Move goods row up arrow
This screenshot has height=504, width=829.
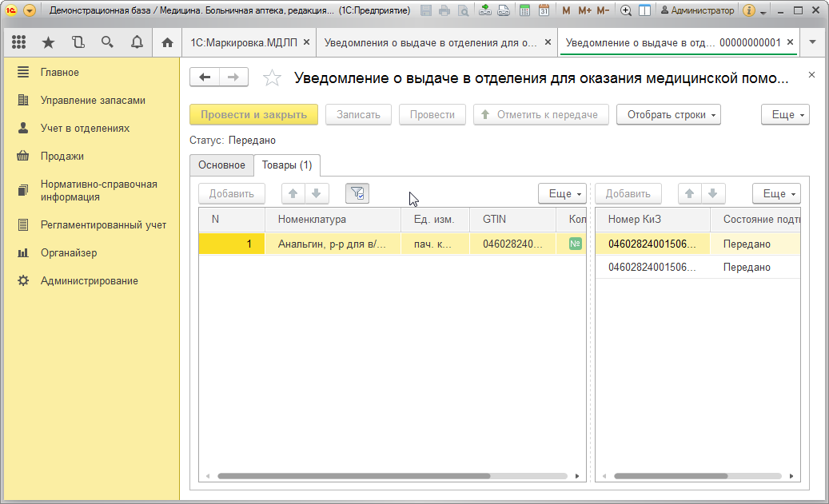[x=293, y=194]
